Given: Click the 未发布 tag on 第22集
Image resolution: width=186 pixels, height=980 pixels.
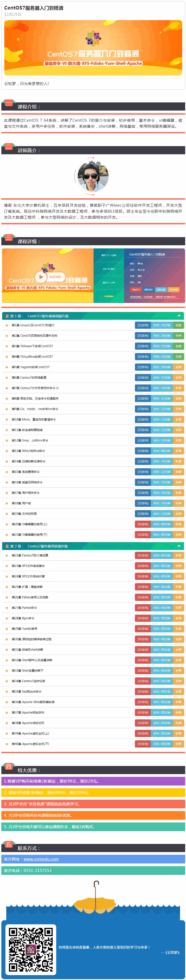Looking at the screenshot, I should point(143,555).
